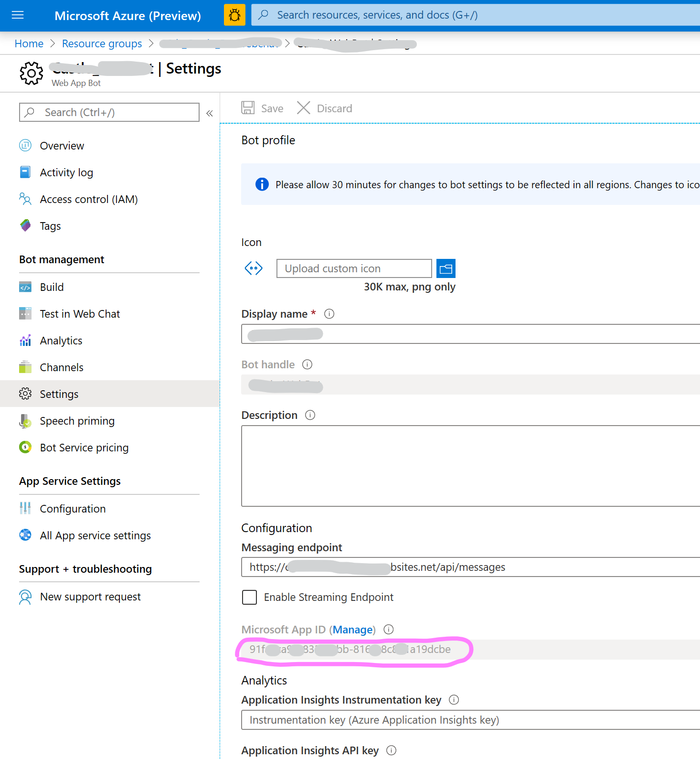The width and height of the screenshot is (700, 759).
Task: Click the Messaging endpoint field
Action: [471, 567]
